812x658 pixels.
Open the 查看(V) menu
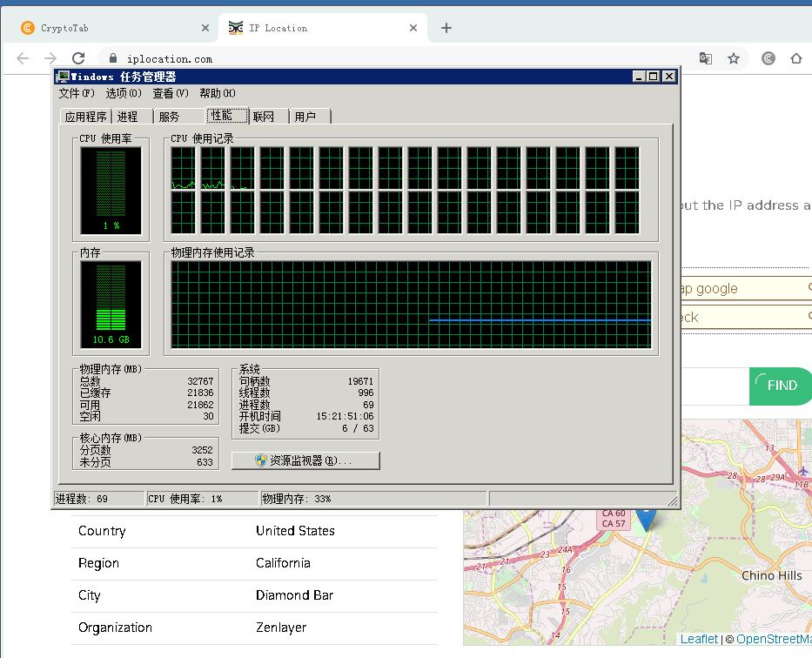(171, 93)
